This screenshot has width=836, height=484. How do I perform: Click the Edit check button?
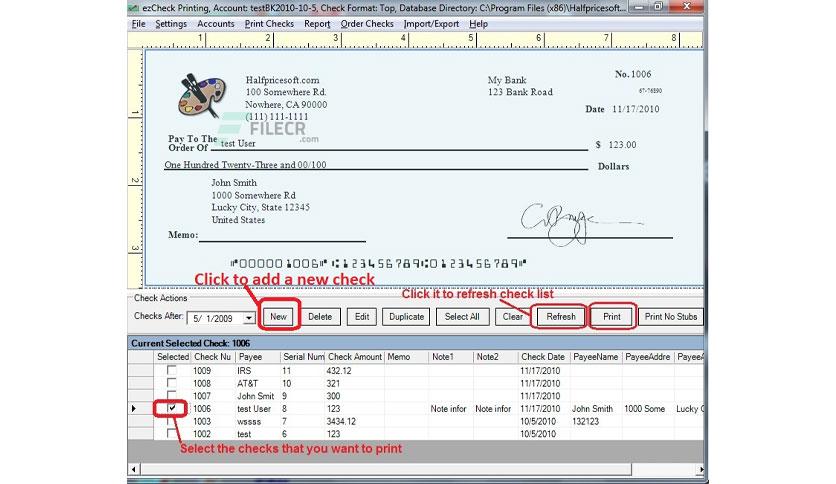tap(362, 317)
